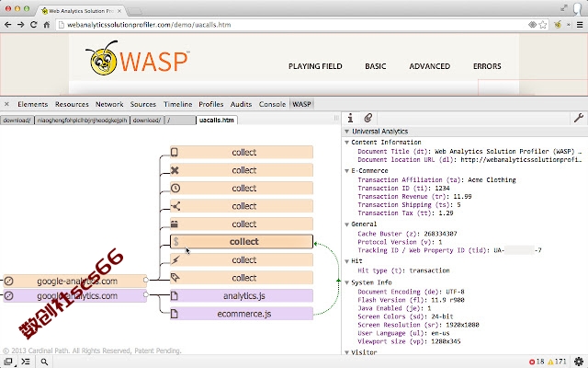The image size is (588, 368).
Task: Switch to the Timeline DevTools tab
Action: 177,104
